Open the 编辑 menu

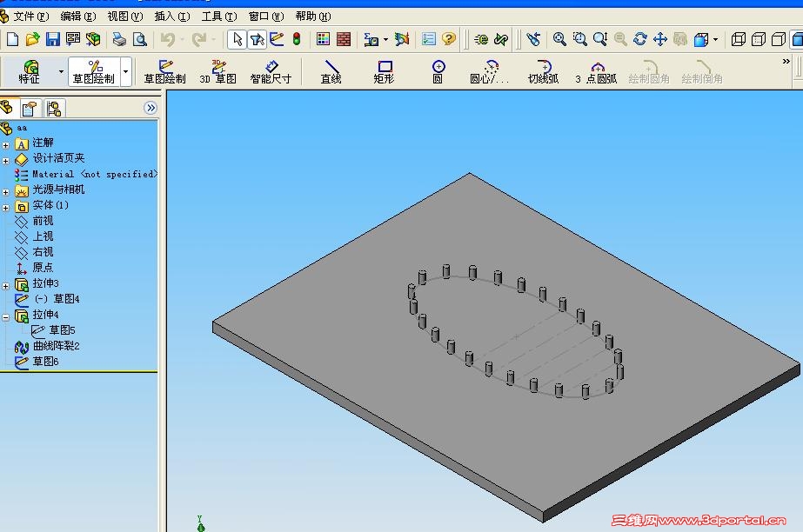click(77, 17)
